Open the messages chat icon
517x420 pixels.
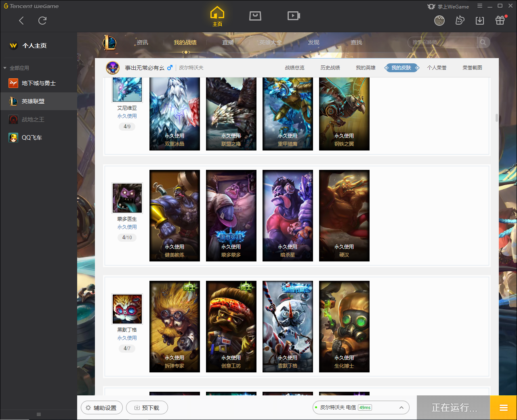[460, 20]
